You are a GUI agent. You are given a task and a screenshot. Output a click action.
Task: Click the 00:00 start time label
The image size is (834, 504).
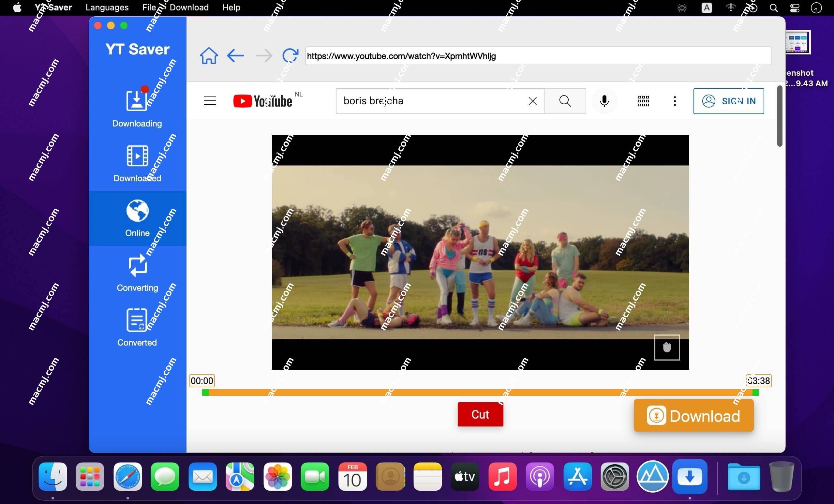click(202, 381)
